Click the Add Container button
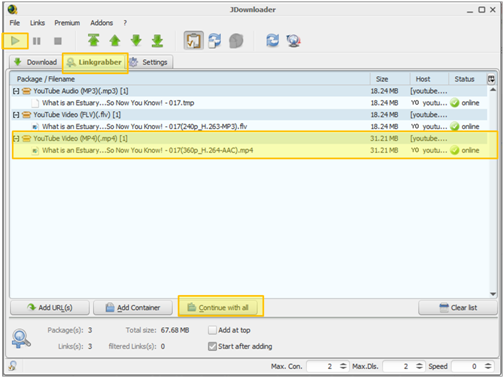The width and height of the screenshot is (504, 378). pyautogui.click(x=133, y=308)
